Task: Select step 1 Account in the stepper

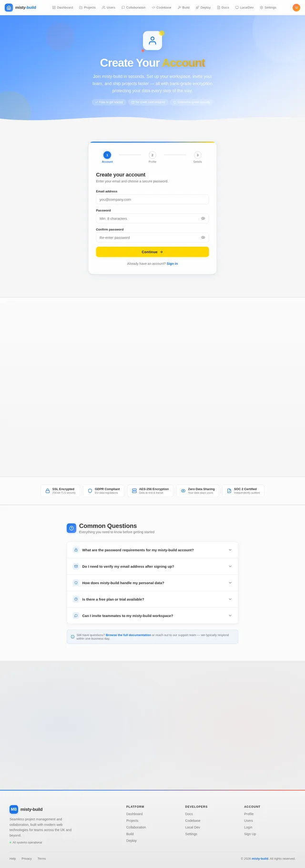Action: (x=107, y=157)
